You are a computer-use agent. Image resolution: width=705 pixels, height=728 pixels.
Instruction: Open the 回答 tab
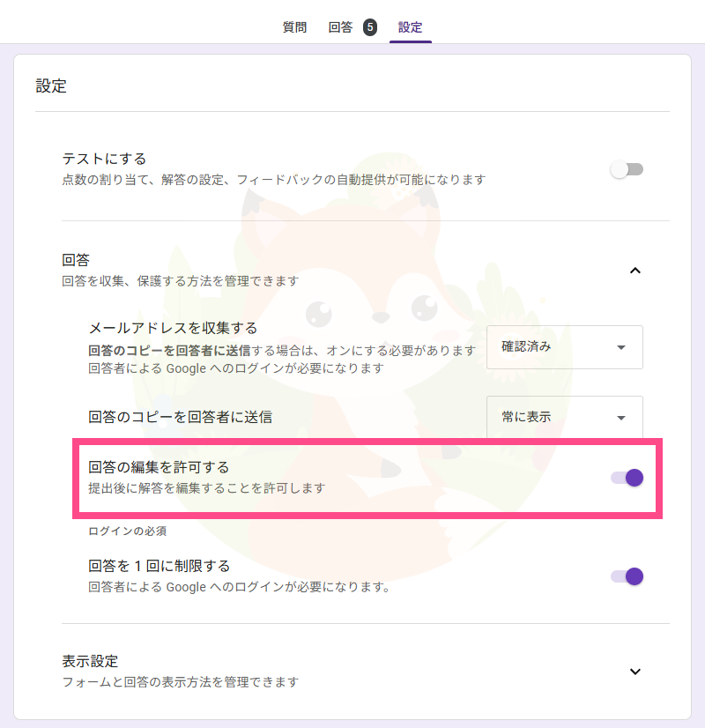click(339, 27)
